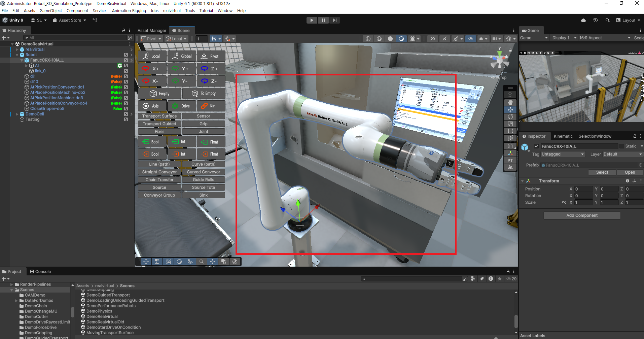Click the undo history clock icon
Viewport: 644px width, 339px height.
click(x=595, y=20)
